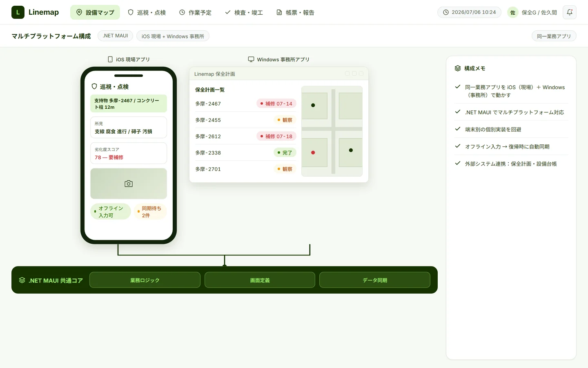
Task: Click the notification bell icon
Action: (570, 12)
